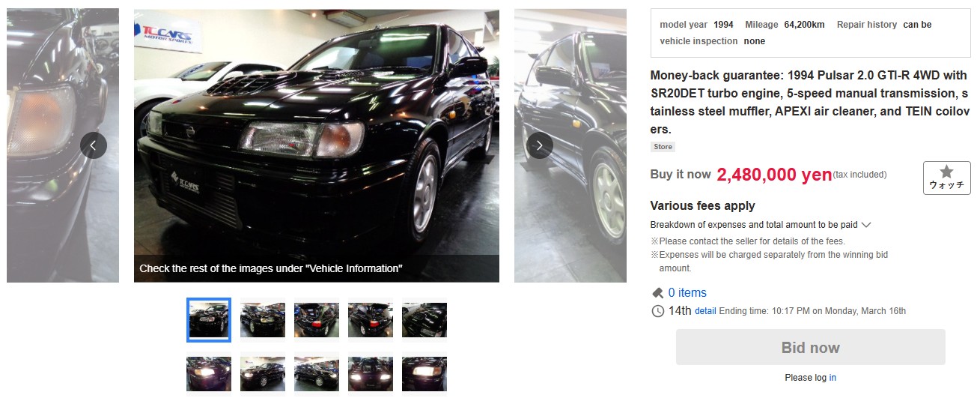Viewport: 980px width, 398px height.
Task: Click the previous image arrow
Action: click(94, 145)
